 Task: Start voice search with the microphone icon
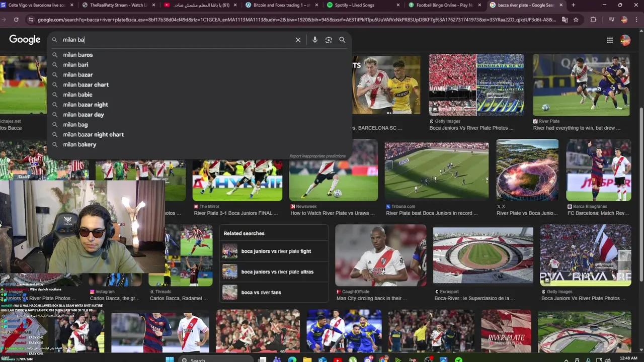point(315,40)
